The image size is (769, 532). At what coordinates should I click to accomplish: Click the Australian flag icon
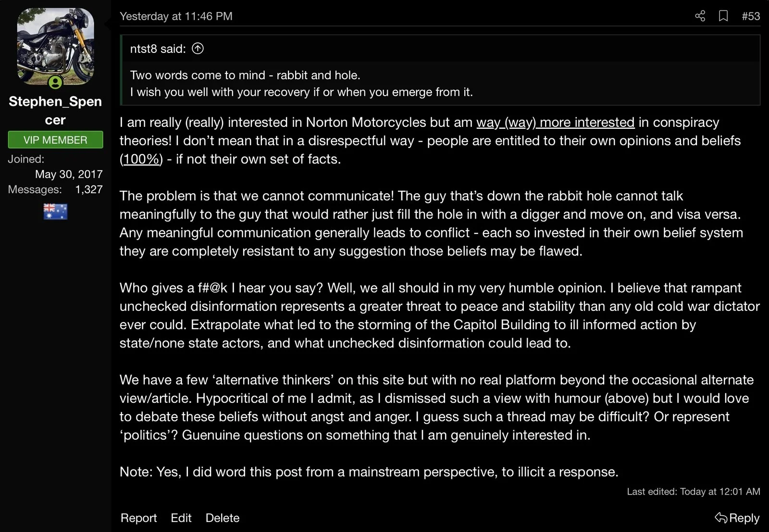pos(55,211)
